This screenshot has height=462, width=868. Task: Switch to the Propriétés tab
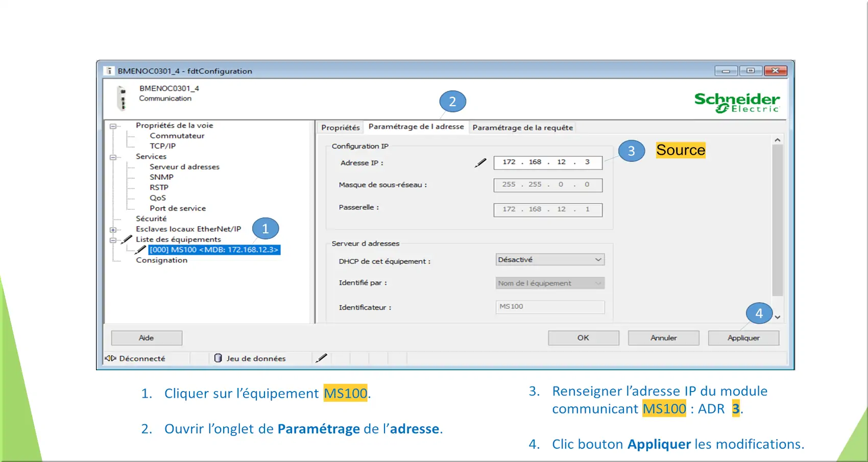[x=341, y=128]
